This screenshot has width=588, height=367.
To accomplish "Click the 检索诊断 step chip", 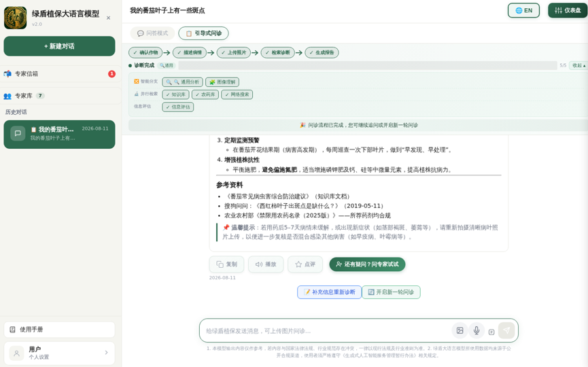I will pyautogui.click(x=277, y=52).
